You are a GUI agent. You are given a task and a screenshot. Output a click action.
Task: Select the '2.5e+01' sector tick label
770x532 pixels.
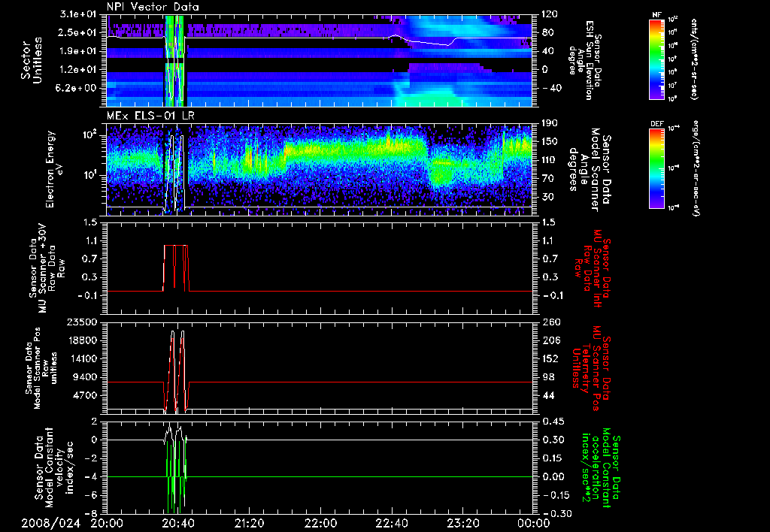pyautogui.click(x=78, y=32)
